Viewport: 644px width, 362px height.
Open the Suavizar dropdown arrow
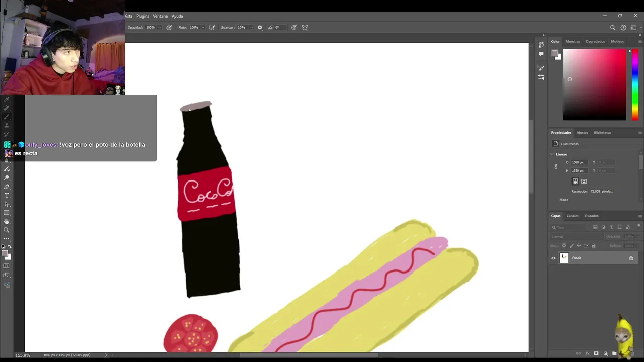[x=251, y=28]
